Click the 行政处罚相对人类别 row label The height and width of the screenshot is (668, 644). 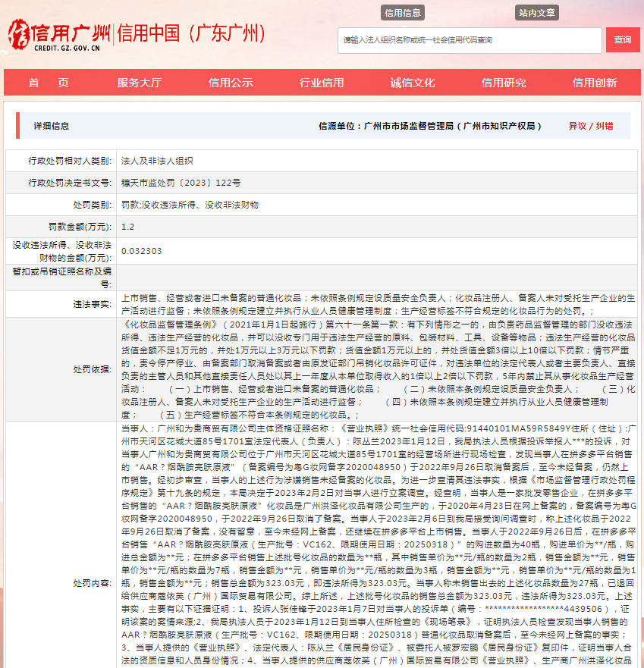(x=70, y=161)
